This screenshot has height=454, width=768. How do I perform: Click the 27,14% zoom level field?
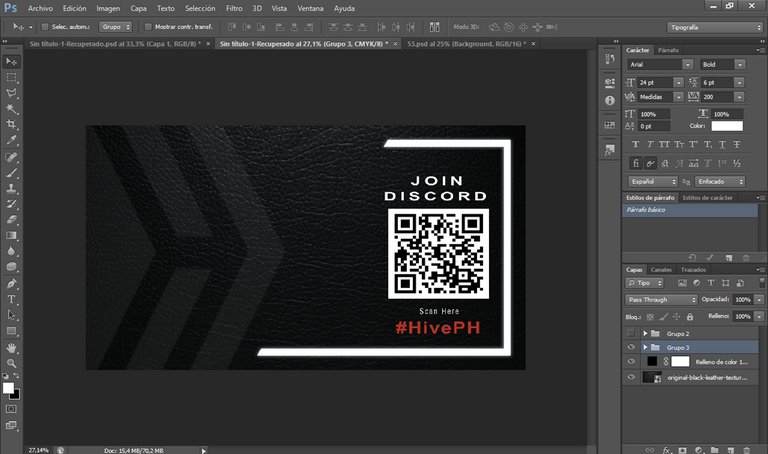[39, 450]
